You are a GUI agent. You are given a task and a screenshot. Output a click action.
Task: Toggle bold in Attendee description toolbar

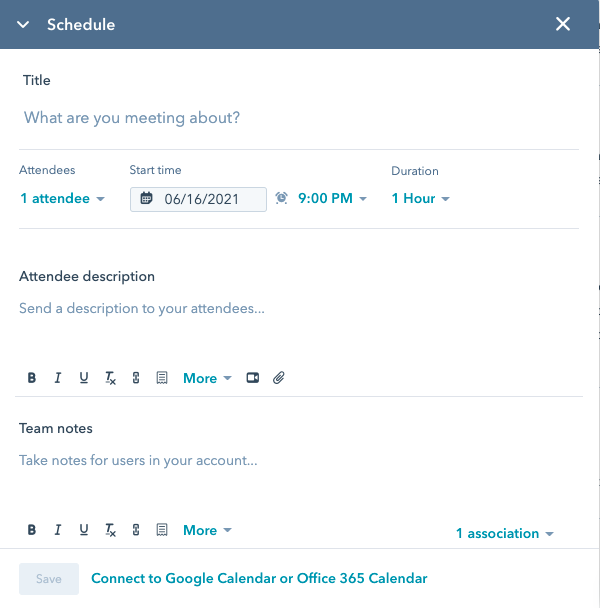coord(32,378)
